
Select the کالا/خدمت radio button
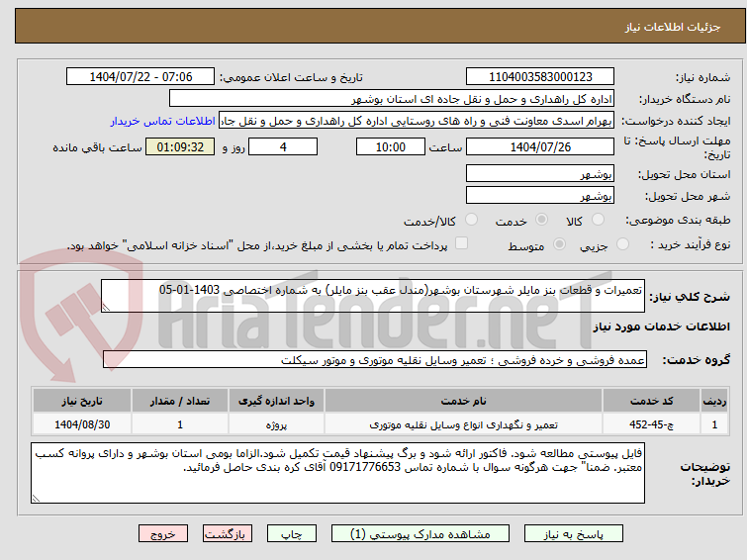[471, 220]
